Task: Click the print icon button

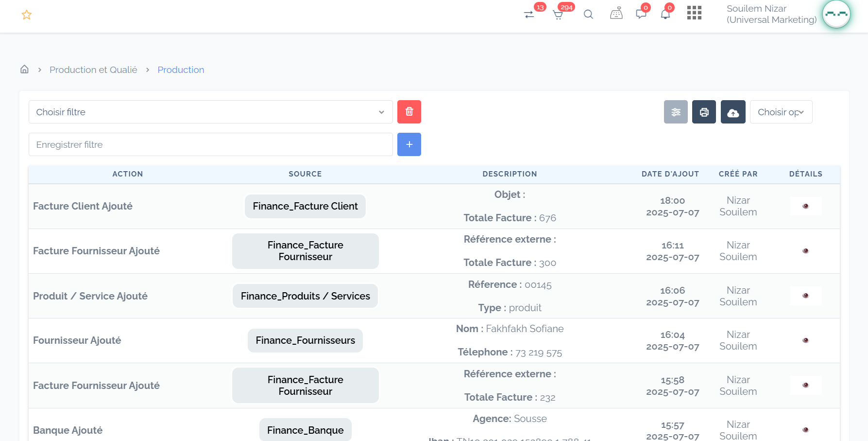Action: pos(704,112)
